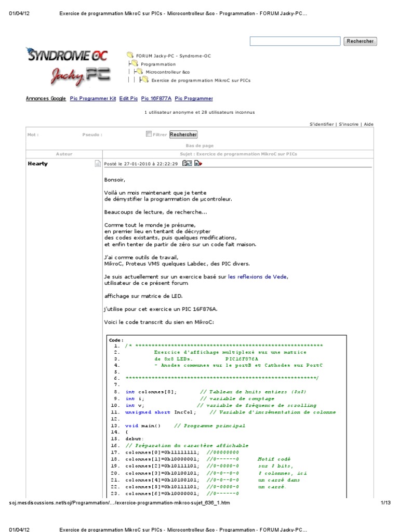Click the Pseudo search field

(92, 135)
